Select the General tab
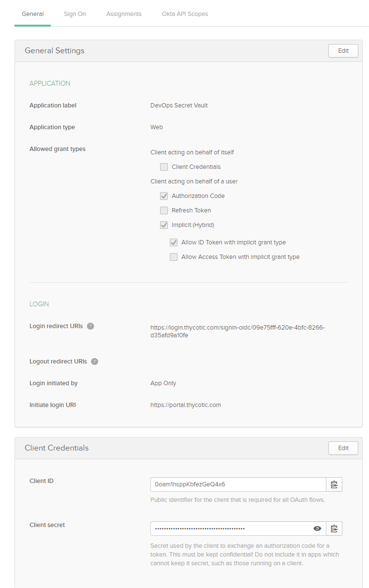This screenshot has width=369, height=588. click(x=33, y=14)
